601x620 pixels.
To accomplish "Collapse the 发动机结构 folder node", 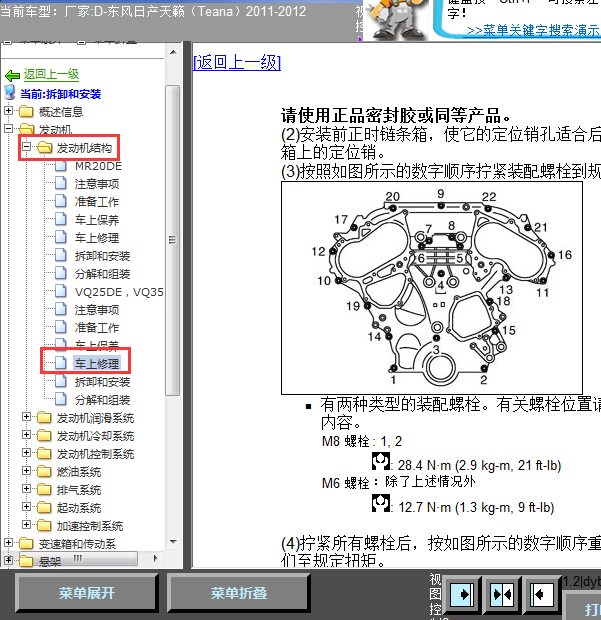I will point(26,147).
